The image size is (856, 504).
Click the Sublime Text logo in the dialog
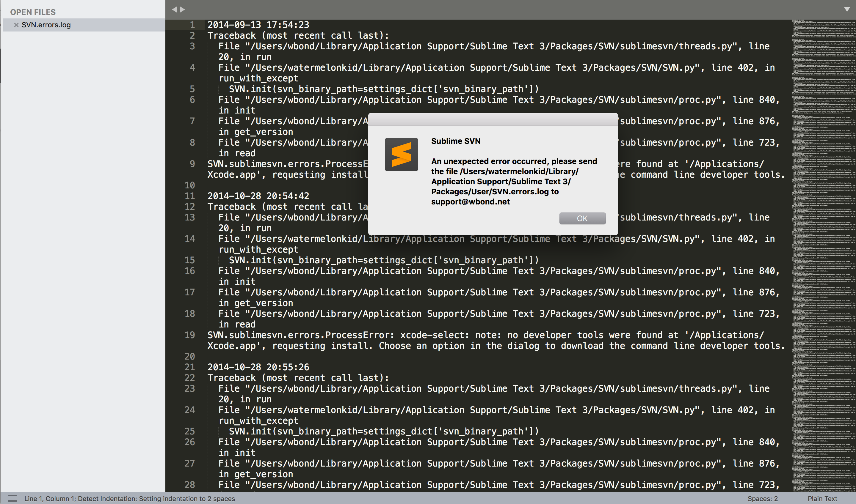pos(401,155)
